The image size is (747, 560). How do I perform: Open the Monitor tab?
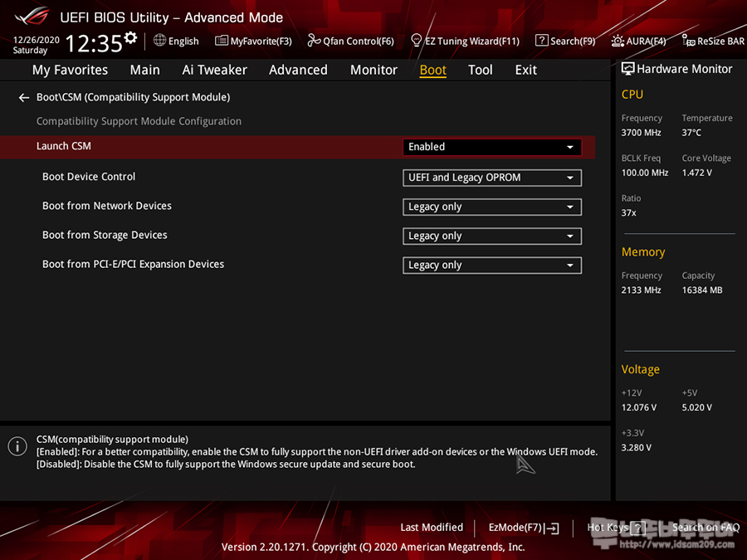373,70
